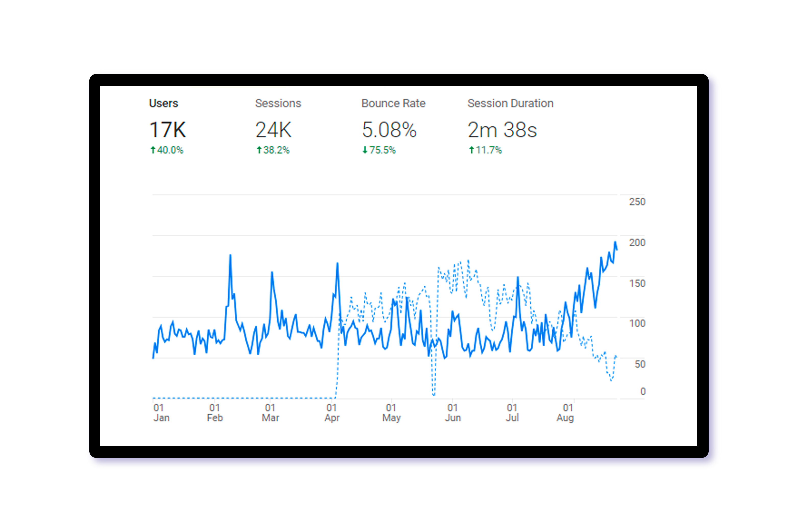Click the 0 y-axis label
Viewport: 798px width, 532px height.
point(643,391)
